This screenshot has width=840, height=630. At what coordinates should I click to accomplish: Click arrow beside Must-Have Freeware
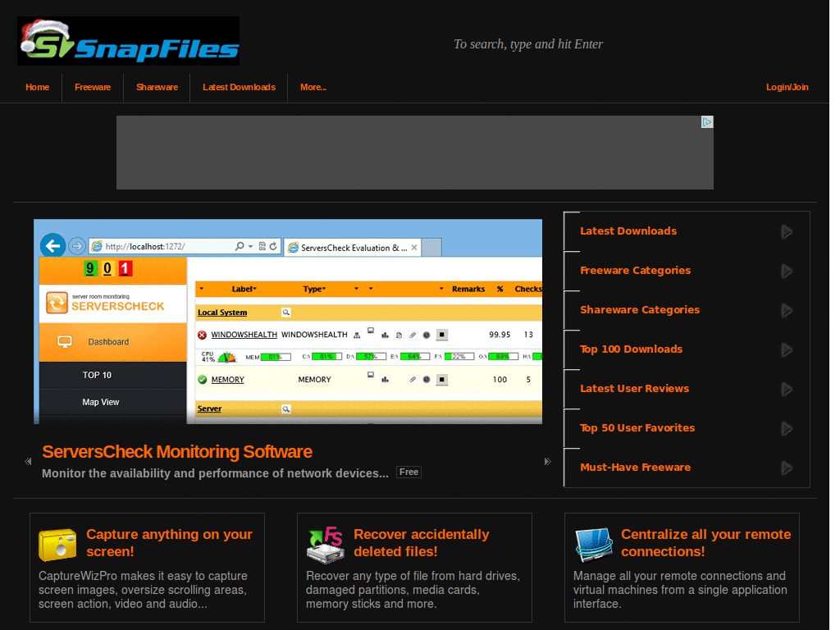pyautogui.click(x=787, y=468)
